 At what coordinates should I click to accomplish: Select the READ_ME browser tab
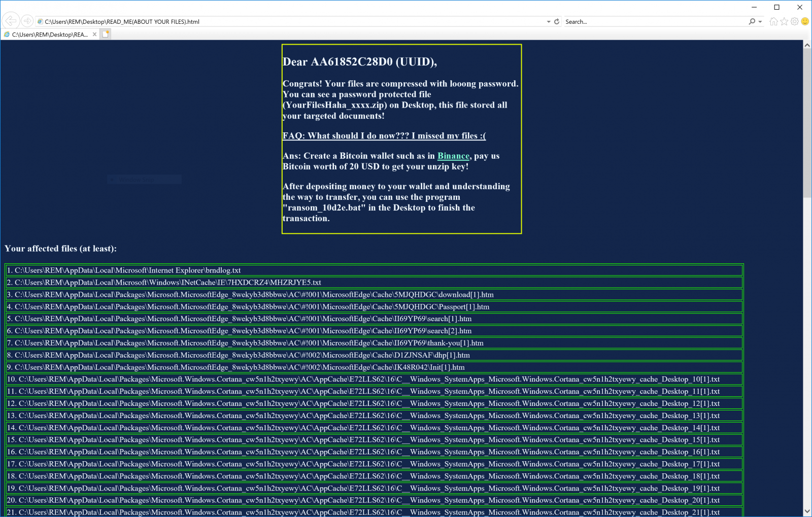click(x=51, y=34)
